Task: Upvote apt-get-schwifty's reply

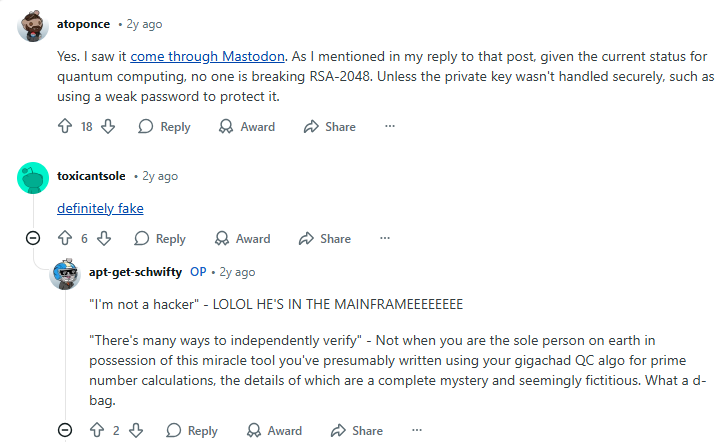Action: tap(97, 430)
